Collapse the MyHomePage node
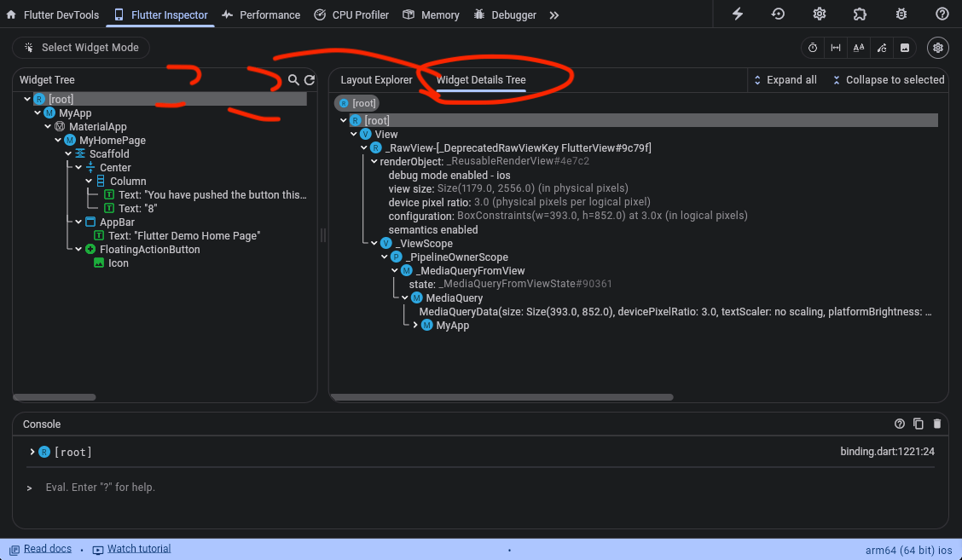Screen dimensions: 962x560 point(58,140)
